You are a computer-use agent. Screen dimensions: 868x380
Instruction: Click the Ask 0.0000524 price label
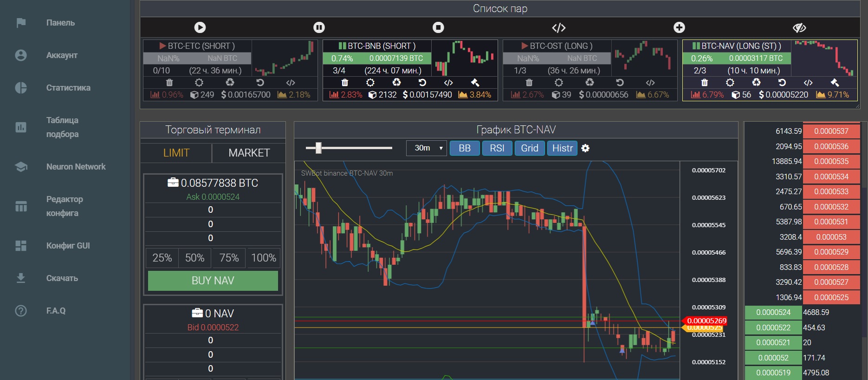pyautogui.click(x=213, y=197)
